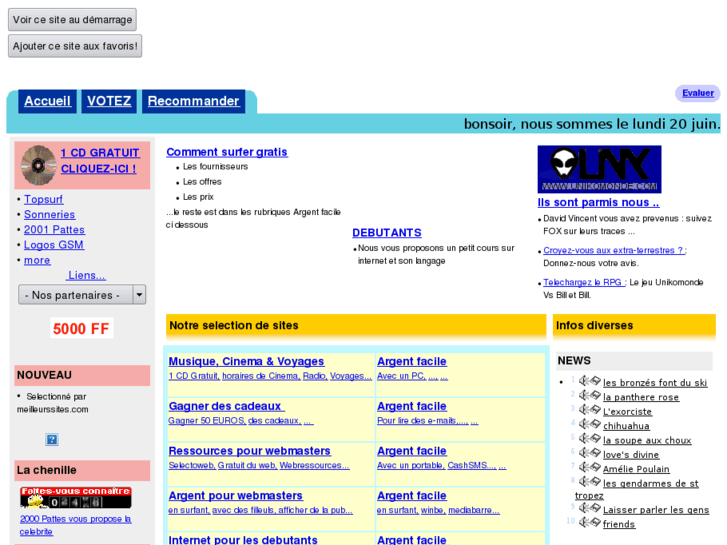Click the icon just left of 'friends' title

pos(595,522)
